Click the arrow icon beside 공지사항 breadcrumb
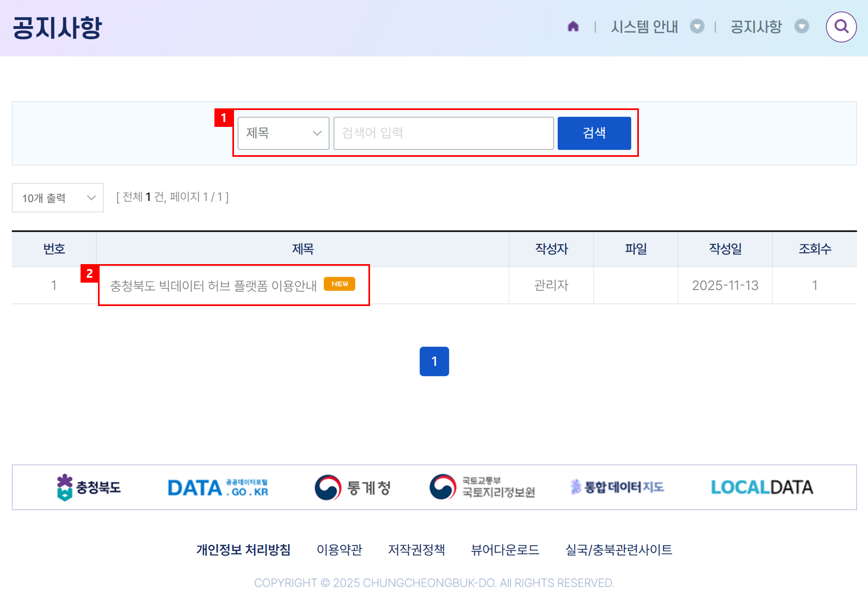The height and width of the screenshot is (611, 868). pos(801,27)
